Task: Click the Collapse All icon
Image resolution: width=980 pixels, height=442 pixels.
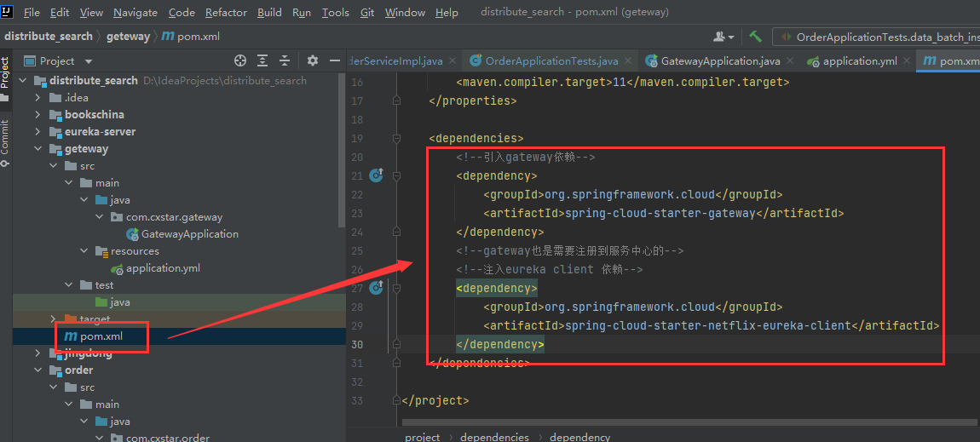Action: (285, 60)
